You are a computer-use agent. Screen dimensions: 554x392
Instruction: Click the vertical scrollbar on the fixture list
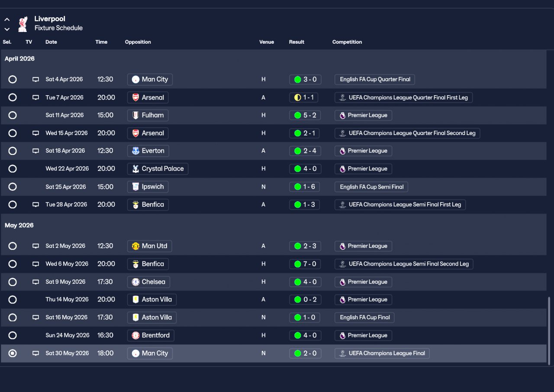tap(550, 331)
